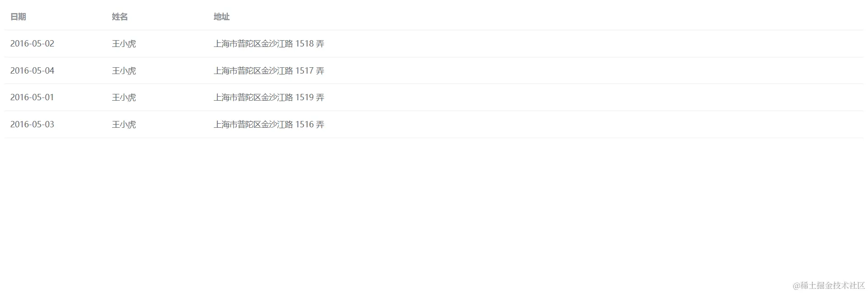Image resolution: width=868 pixels, height=293 pixels.
Task: Click 王小虎 in the 2016-05-01 row
Action: [x=124, y=98]
